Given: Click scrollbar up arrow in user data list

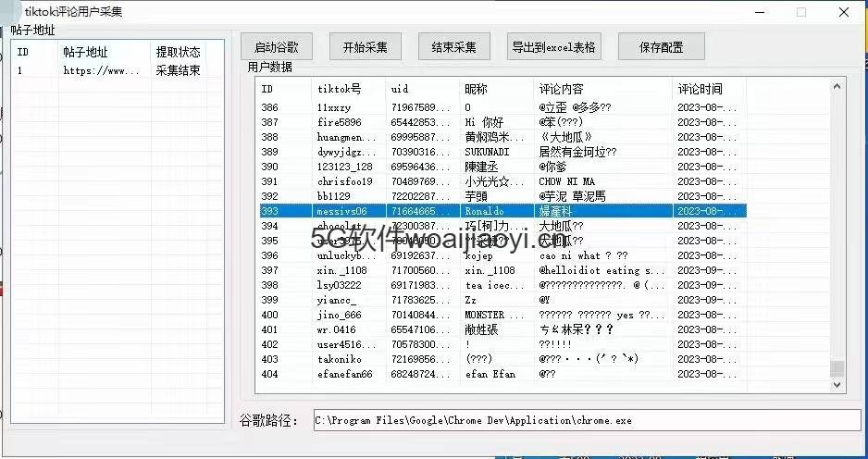Looking at the screenshot, I should pyautogui.click(x=837, y=86).
